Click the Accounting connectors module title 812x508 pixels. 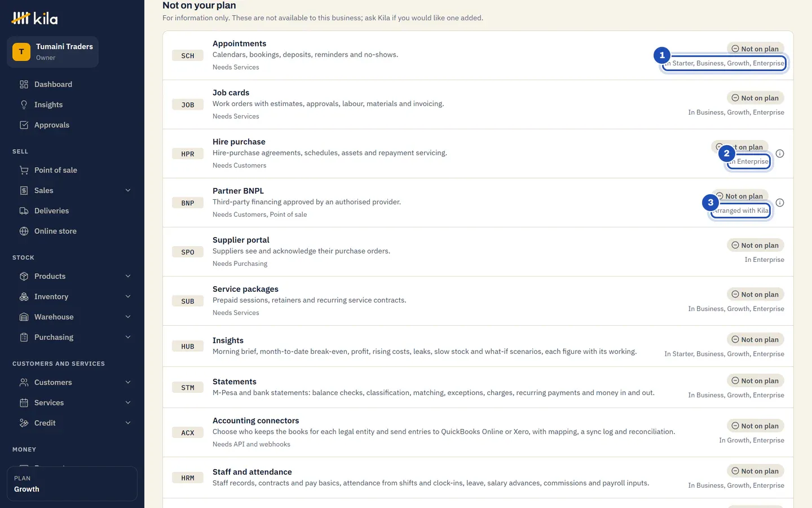point(256,421)
